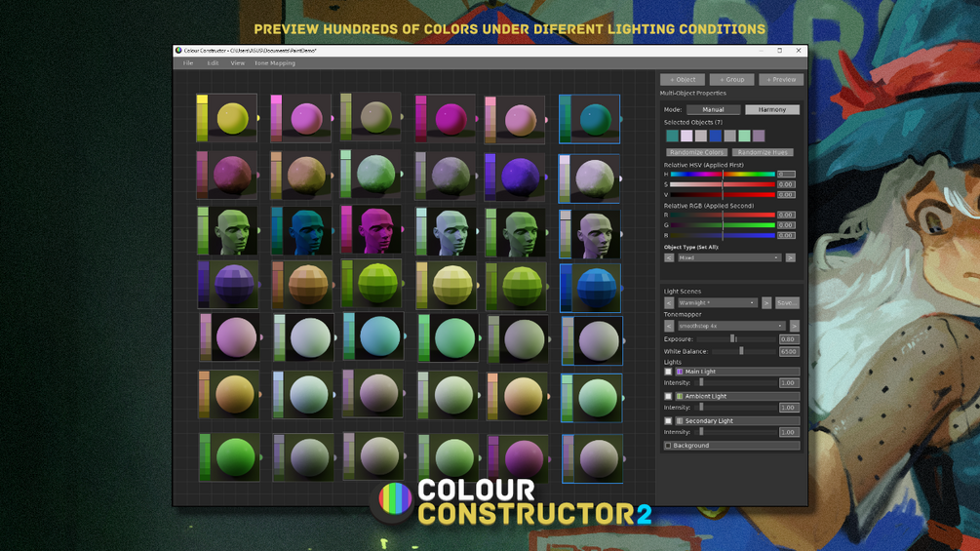Viewport: 980px width, 551px height.
Task: Open the Tonemapper smoothstep 4x dropdown
Action: (x=731, y=326)
